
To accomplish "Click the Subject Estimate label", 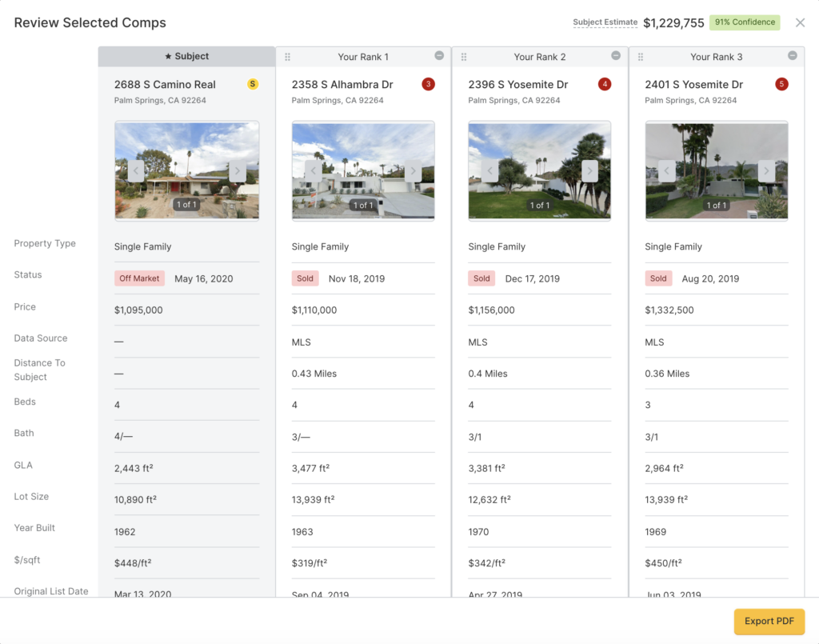I will pos(605,22).
